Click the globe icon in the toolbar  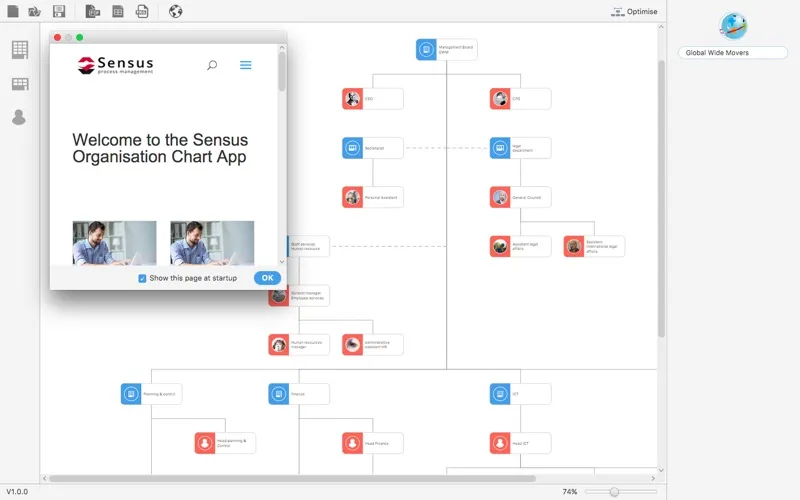tap(176, 12)
